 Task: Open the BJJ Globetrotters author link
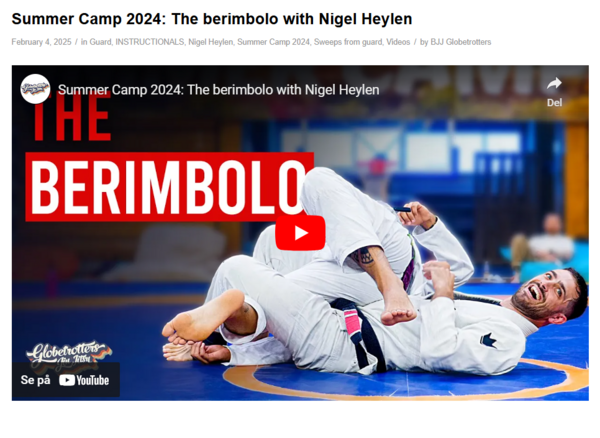[x=461, y=42]
